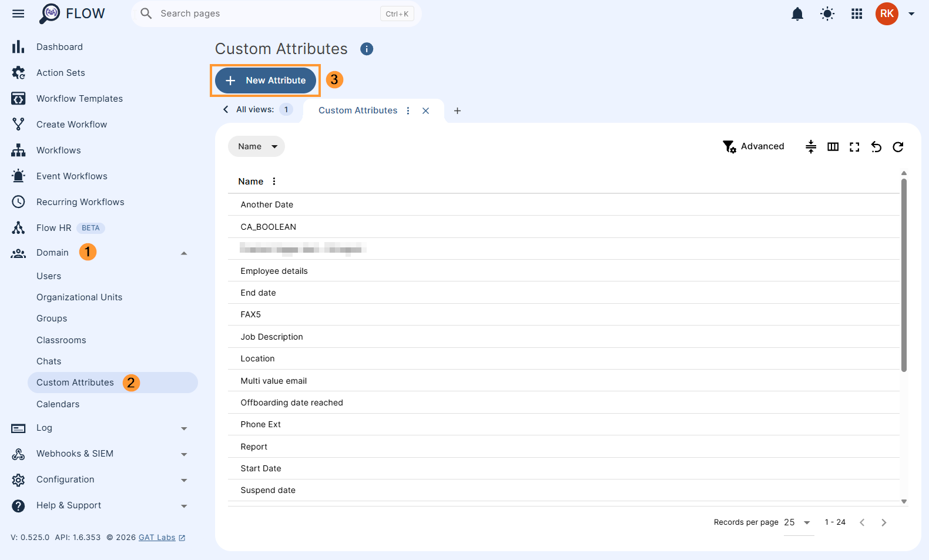929x560 pixels.
Task: Click the Workflow Templates icon
Action: click(x=18, y=99)
